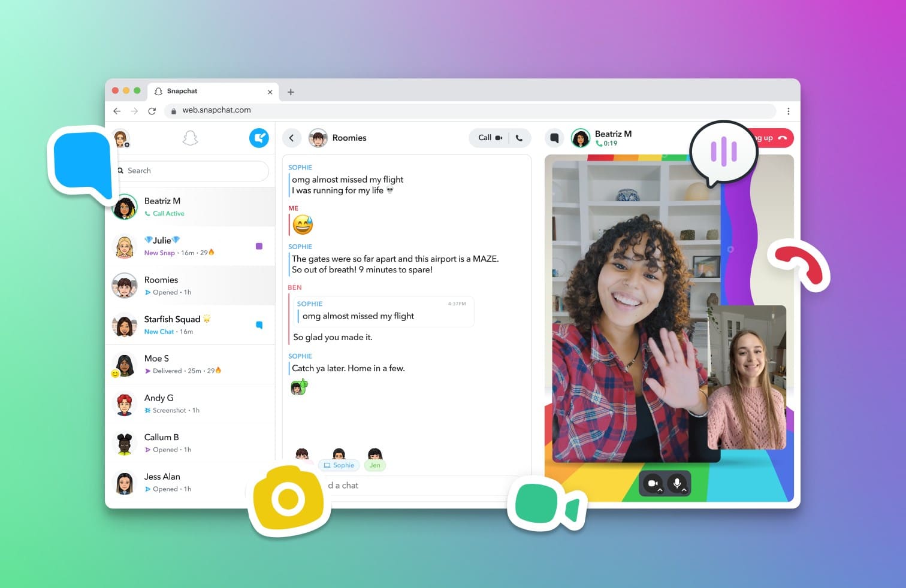
Task: Toggle camera in the call controls
Action: click(x=652, y=483)
